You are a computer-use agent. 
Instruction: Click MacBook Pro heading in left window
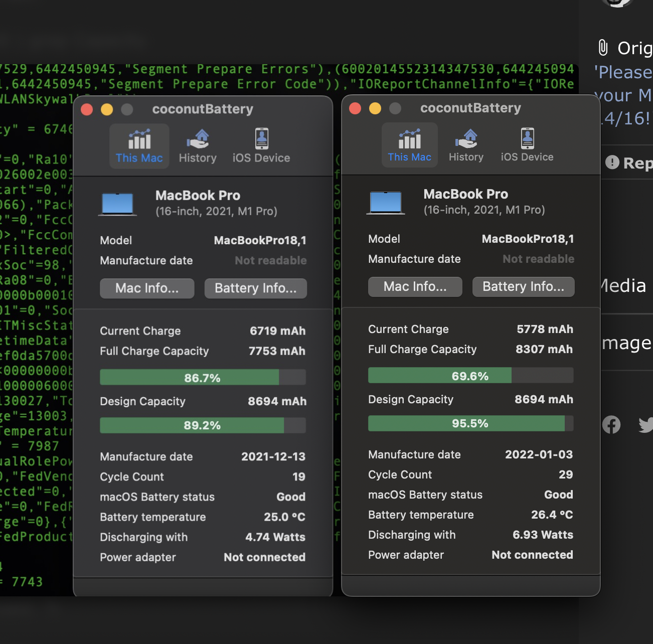[x=198, y=195]
